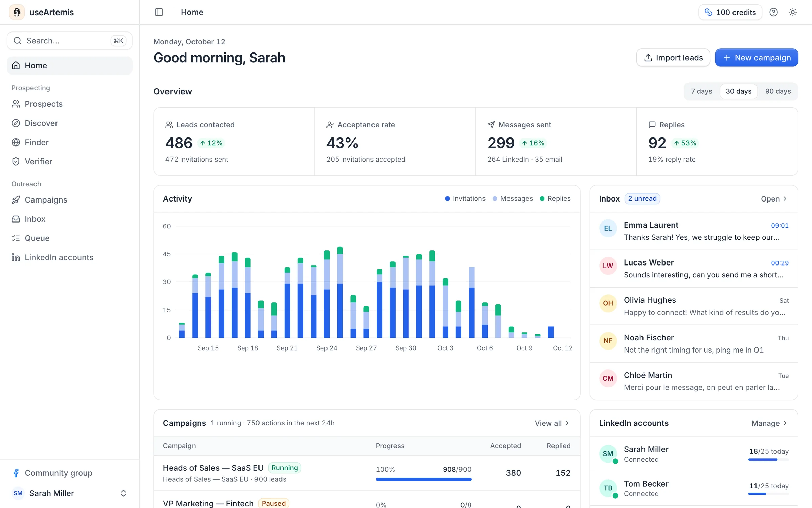Click the Verifier shield icon

tap(16, 162)
